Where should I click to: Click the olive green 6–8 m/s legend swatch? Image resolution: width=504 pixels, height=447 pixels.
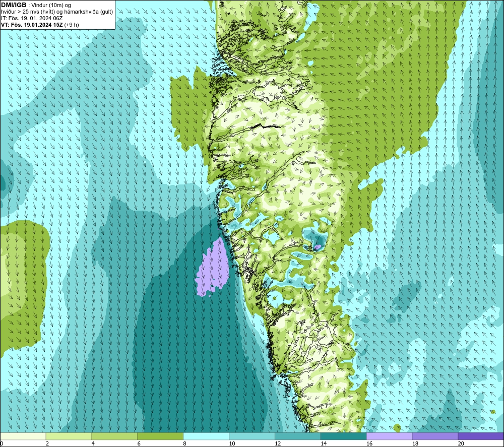(160, 436)
